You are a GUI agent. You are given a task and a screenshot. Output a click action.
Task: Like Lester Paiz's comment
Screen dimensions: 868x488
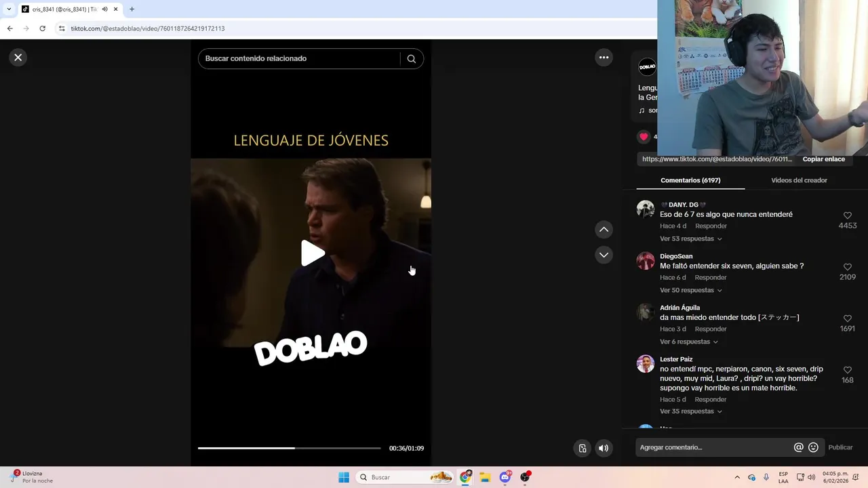[x=847, y=370]
